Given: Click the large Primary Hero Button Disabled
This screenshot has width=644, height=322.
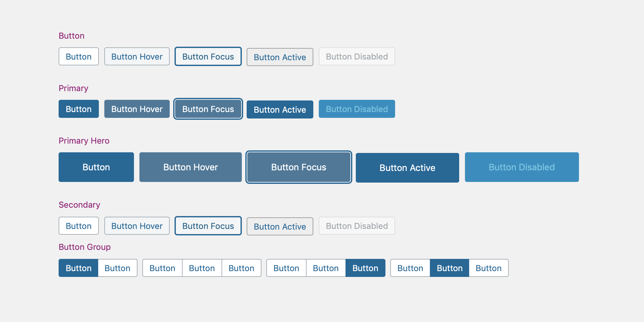Looking at the screenshot, I should click(522, 167).
